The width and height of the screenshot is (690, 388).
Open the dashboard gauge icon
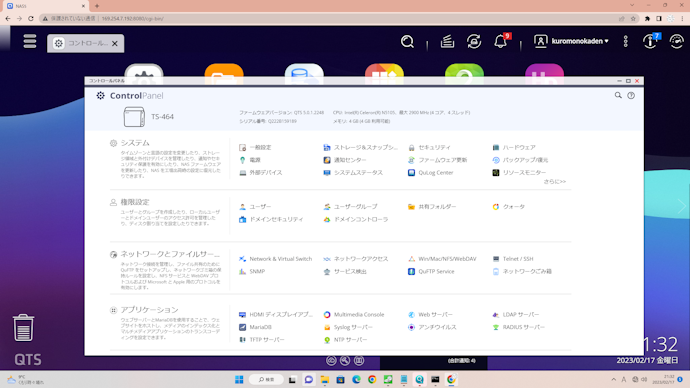pyautogui.click(x=677, y=42)
